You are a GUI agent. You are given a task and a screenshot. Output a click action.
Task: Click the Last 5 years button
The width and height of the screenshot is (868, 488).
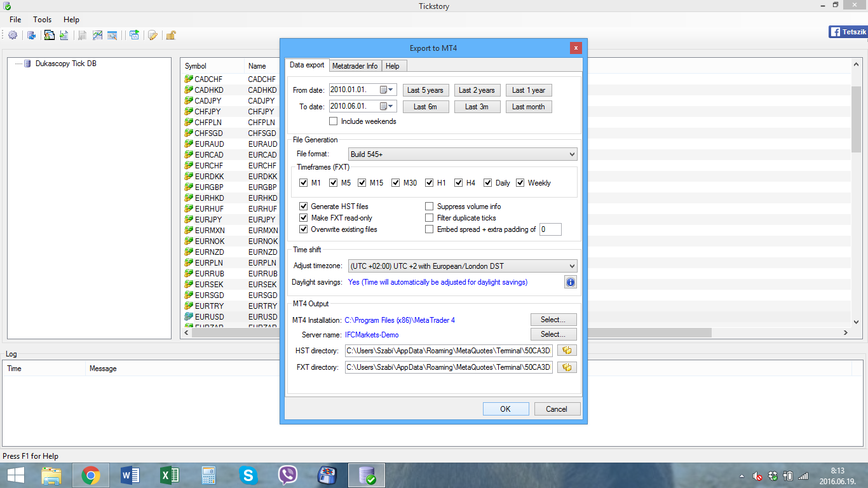[x=426, y=90]
